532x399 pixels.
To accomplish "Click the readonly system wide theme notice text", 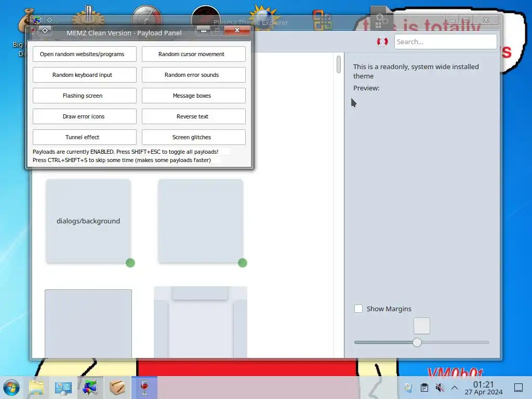I will pos(416,71).
